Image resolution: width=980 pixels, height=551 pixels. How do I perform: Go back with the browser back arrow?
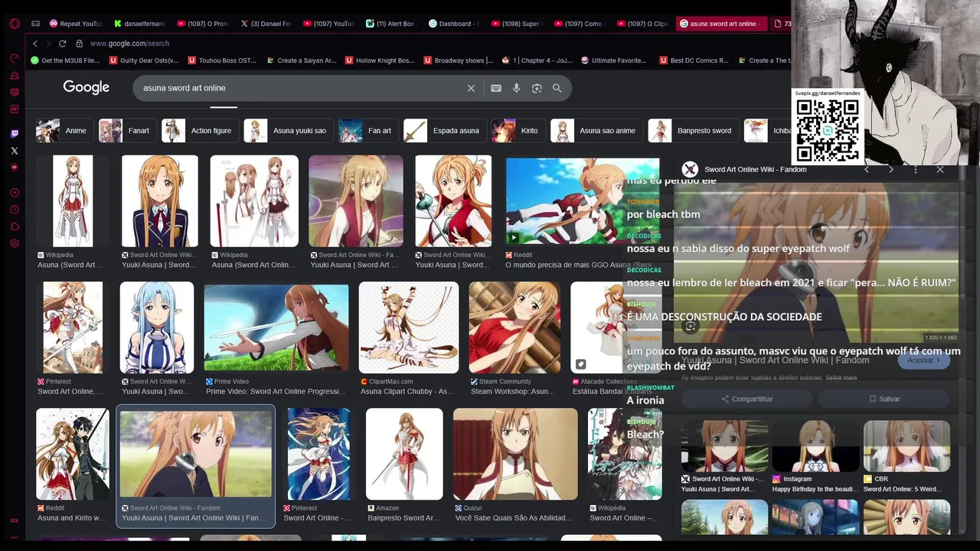click(36, 44)
